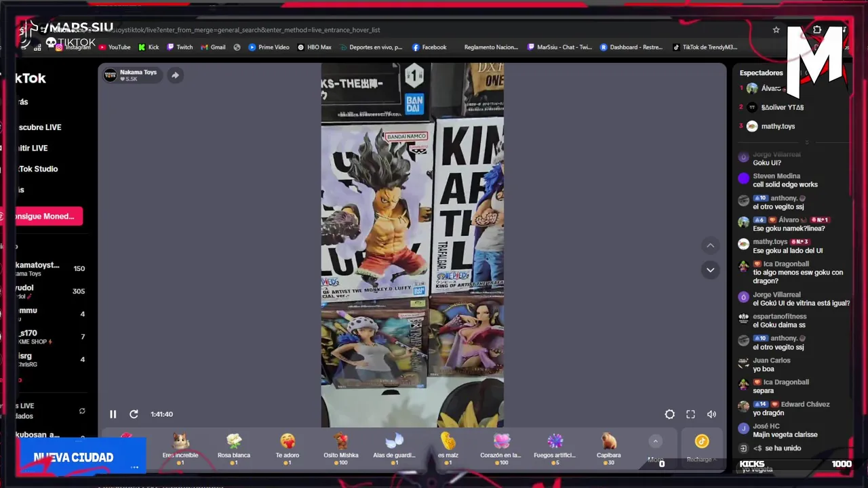Open the TikTok de TrendyM3 bookmark

point(705,47)
